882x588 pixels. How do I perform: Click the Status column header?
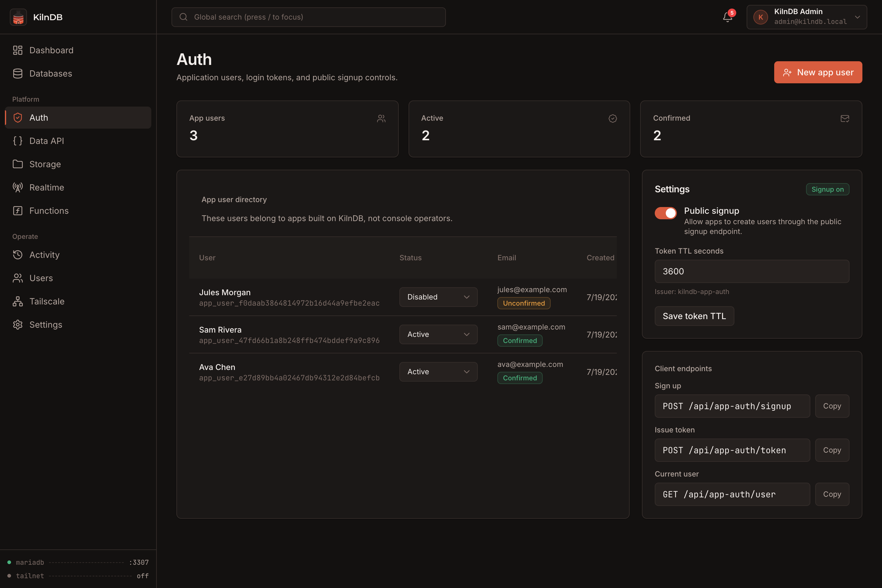click(x=410, y=258)
